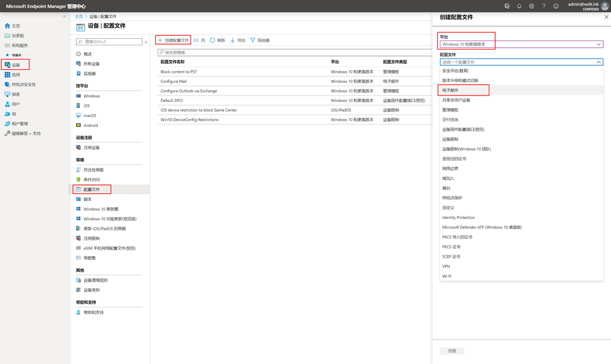Choose 安全评估(教育) from the profile list
The width and height of the screenshot is (611, 364).
click(x=521, y=70)
